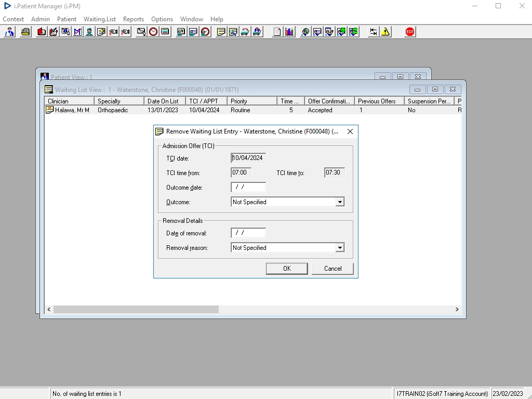Image resolution: width=532 pixels, height=399 pixels.
Task: Open the Patient menu
Action: [x=66, y=19]
